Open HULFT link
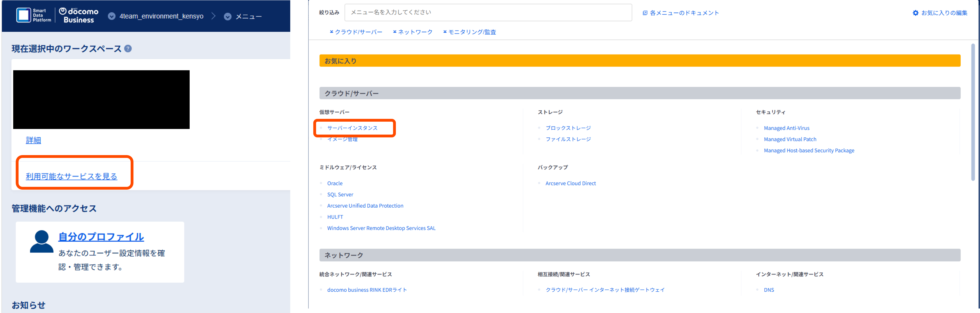Image resolution: width=980 pixels, height=313 pixels. 335,217
